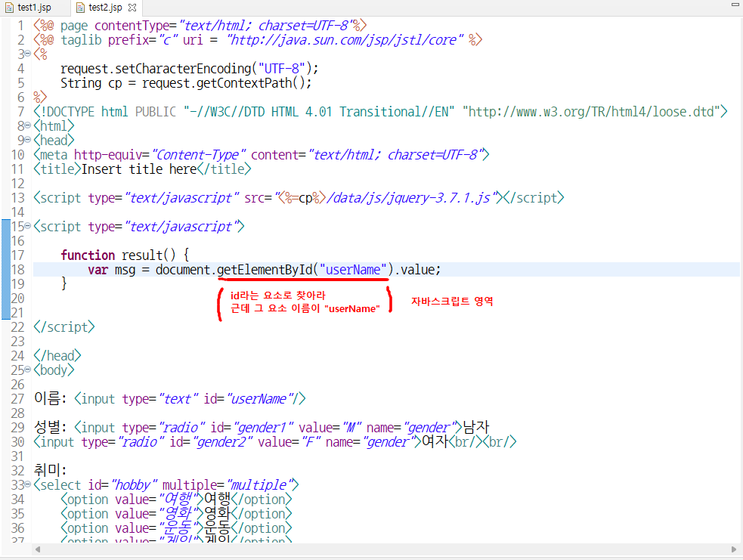Viewport: 743px width, 560px height.
Task: Click the test2.jsp file icon
Action: pyautogui.click(x=81, y=8)
